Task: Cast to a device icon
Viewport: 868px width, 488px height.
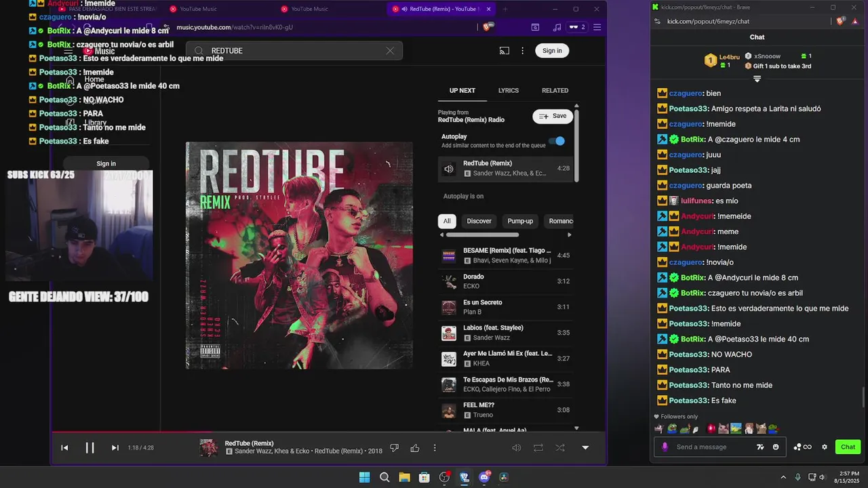Action: [504, 51]
